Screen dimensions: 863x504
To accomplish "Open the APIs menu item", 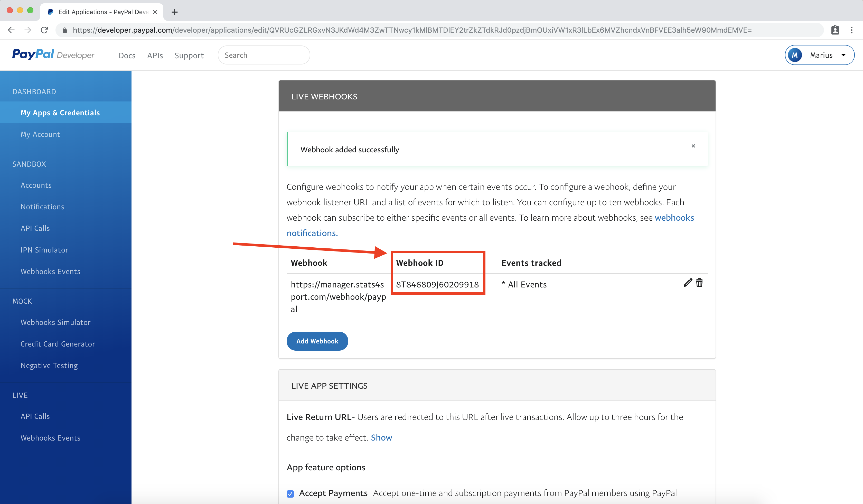I will [x=155, y=55].
